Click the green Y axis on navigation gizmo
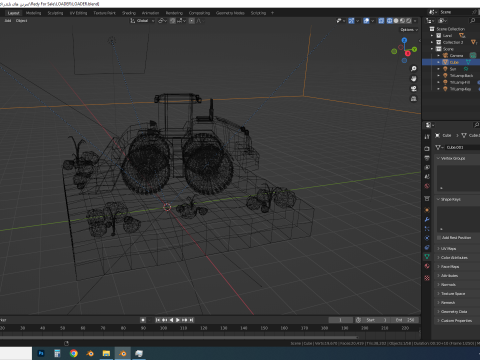Image resolution: width=480 pixels, height=360 pixels. 414,49
